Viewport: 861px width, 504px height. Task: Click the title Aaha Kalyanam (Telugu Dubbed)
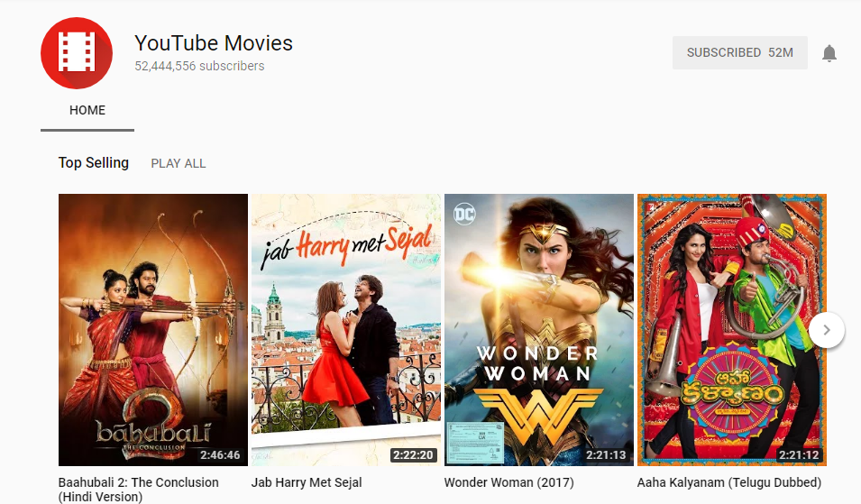[729, 482]
